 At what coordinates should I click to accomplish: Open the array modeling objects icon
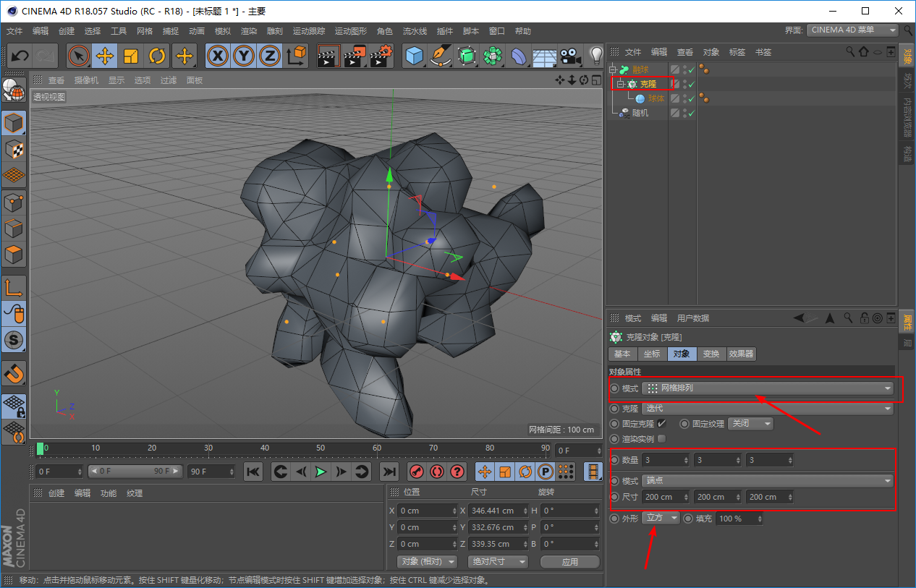[x=493, y=56]
